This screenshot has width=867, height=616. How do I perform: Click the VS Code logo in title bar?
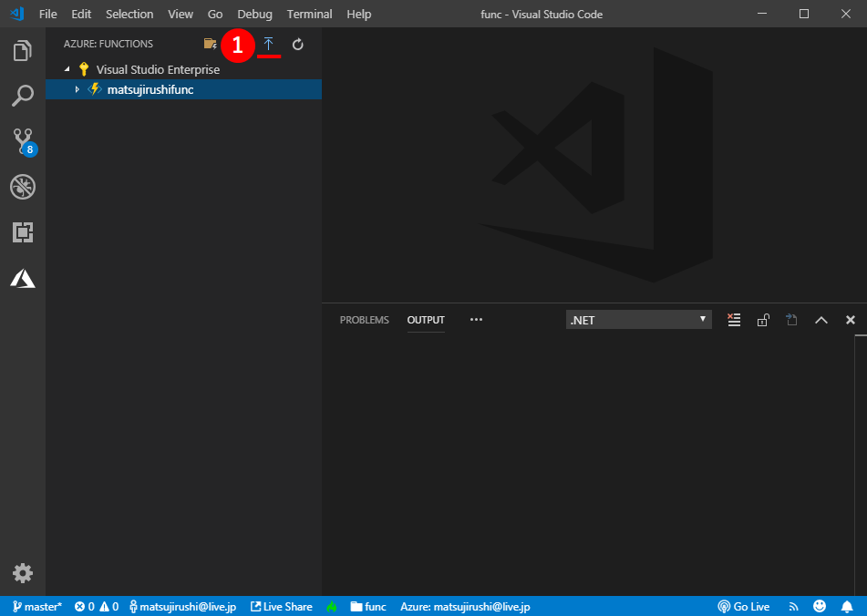coord(17,14)
